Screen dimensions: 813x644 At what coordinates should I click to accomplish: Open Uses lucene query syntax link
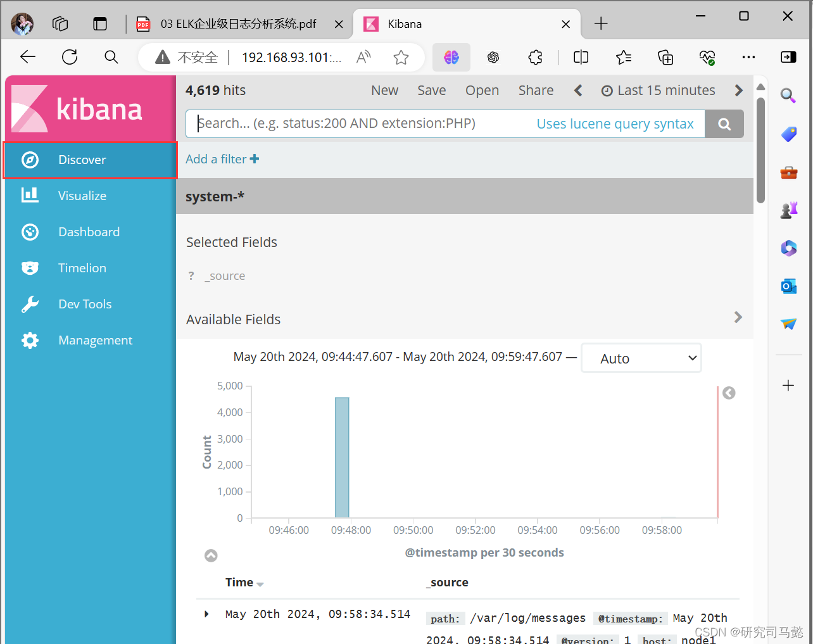(x=615, y=124)
